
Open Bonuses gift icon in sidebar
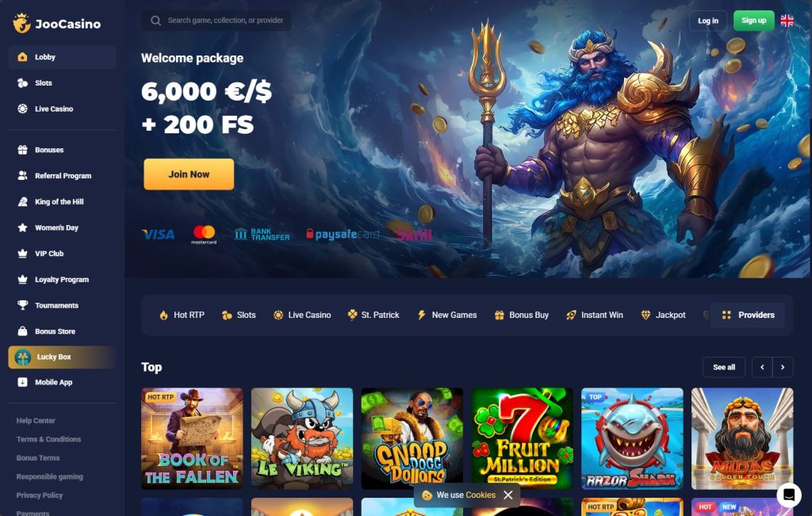[22, 150]
